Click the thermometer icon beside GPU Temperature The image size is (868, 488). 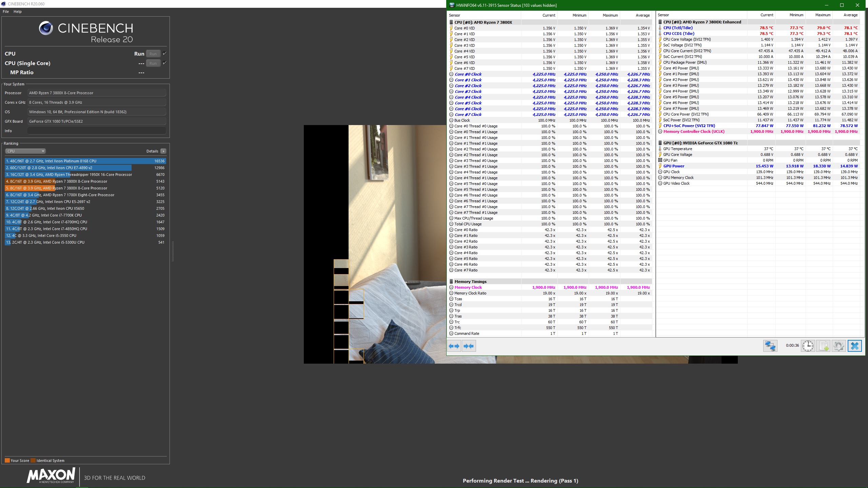point(660,149)
